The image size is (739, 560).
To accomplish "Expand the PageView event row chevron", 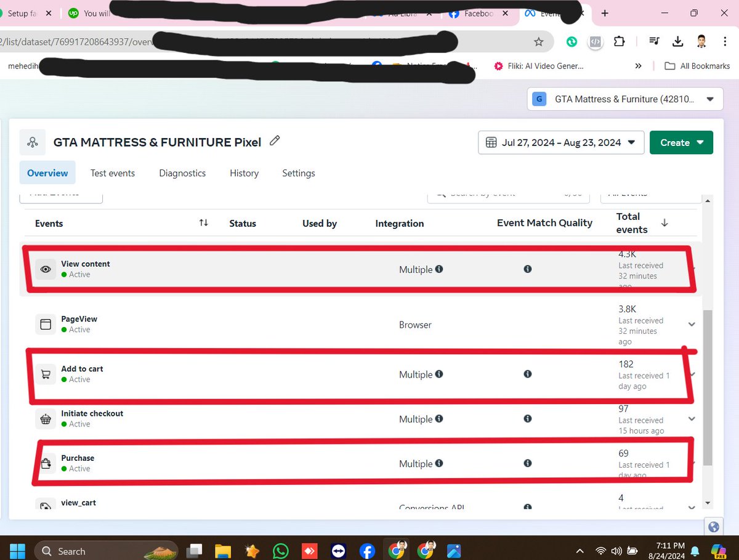I will point(692,325).
